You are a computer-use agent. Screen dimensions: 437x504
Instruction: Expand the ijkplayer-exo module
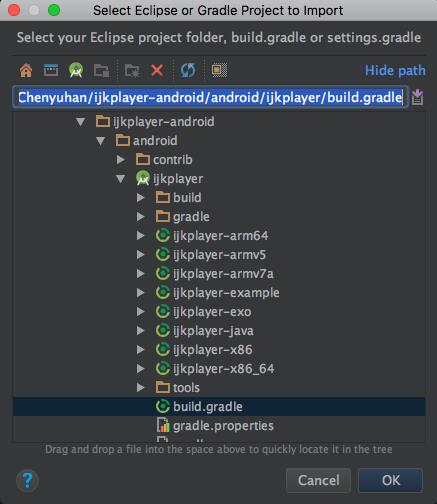tap(141, 312)
